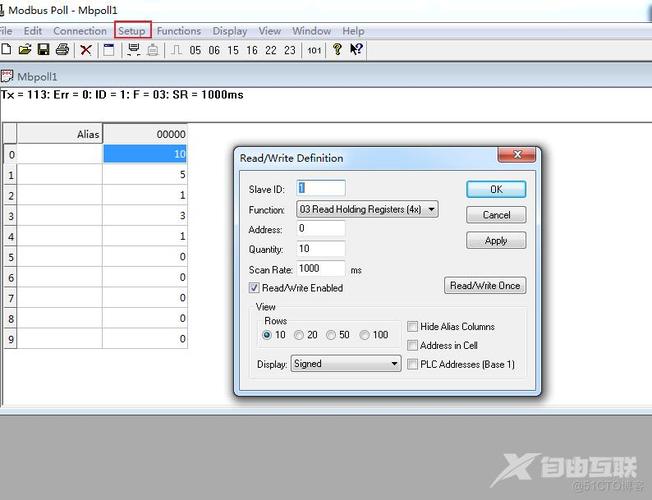Toggle the Read/Write Enabled checkbox
Screen dimensions: 652x500
[x=254, y=287]
